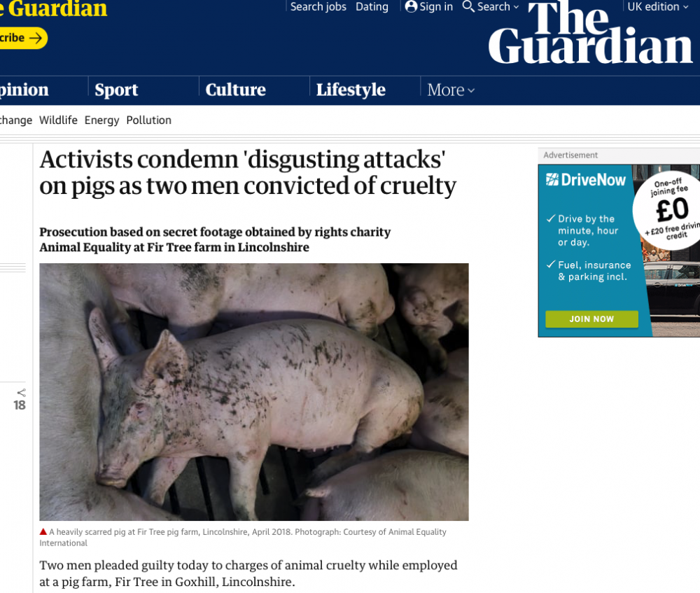Viewport: 700px width, 593px height.
Task: Click the Guardian logo in header
Action: pyautogui.click(x=590, y=33)
